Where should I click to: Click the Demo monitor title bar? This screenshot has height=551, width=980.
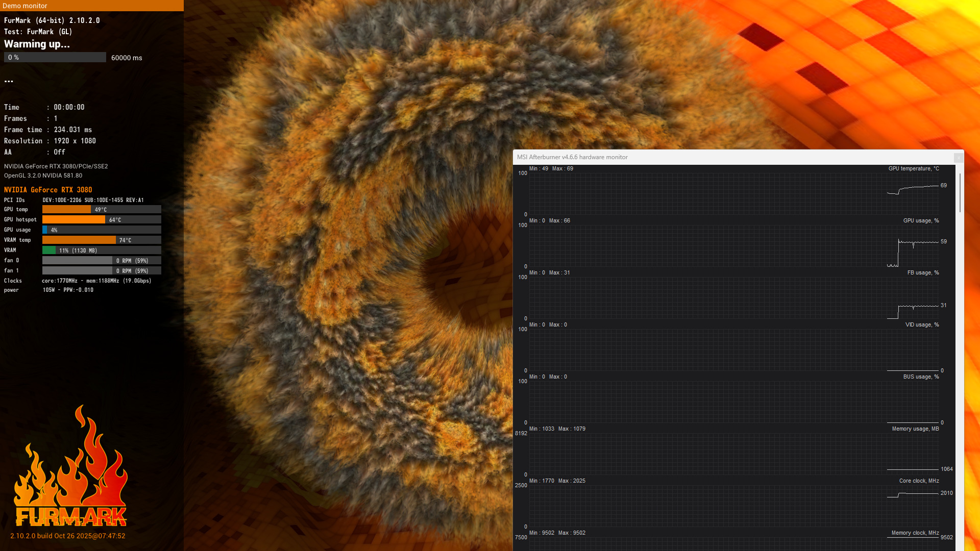[92, 6]
